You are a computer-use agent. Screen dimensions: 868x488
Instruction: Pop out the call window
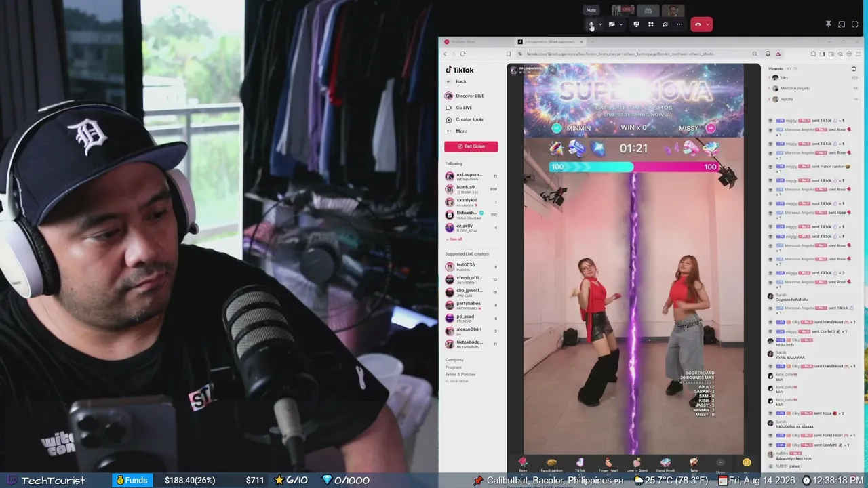coord(842,24)
